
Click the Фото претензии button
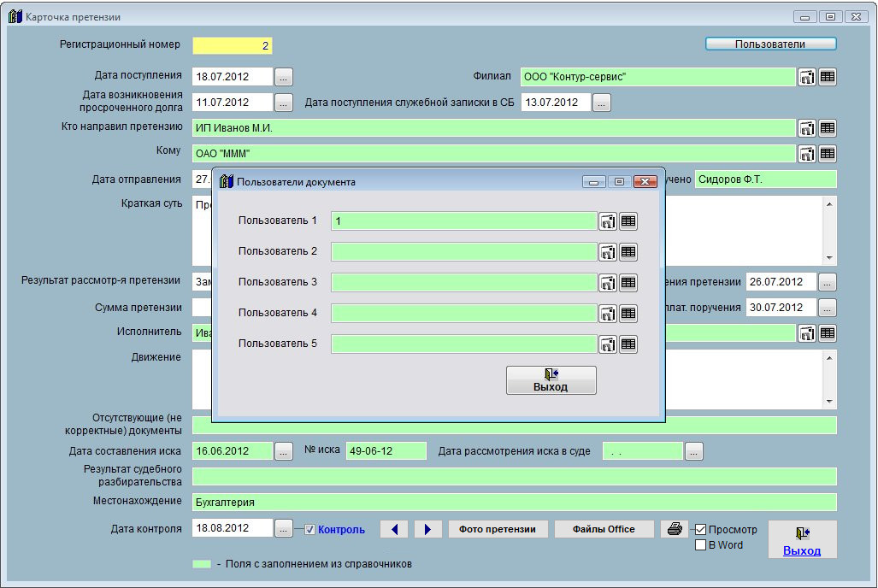point(498,529)
